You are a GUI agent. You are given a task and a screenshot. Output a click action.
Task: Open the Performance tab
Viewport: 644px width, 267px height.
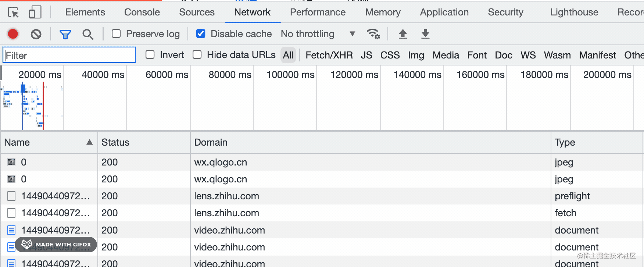tap(318, 12)
